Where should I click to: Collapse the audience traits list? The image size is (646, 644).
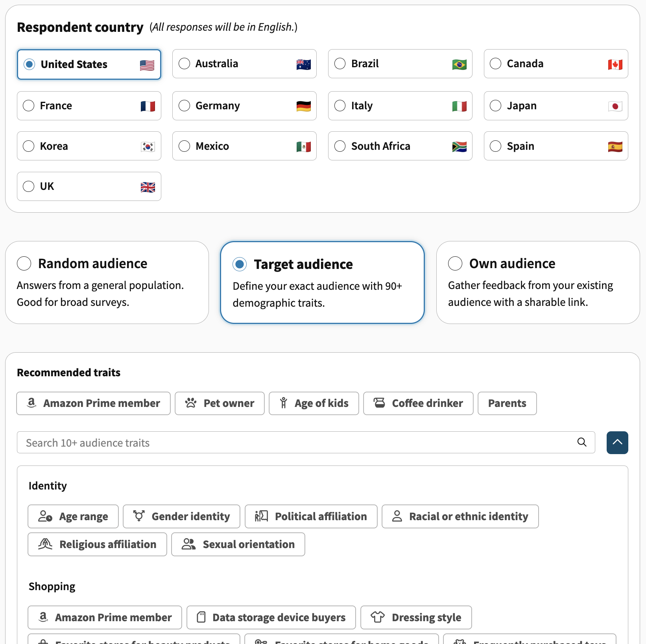(617, 442)
